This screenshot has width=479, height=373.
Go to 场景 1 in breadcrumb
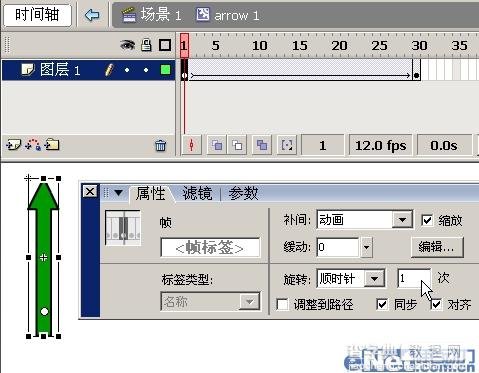(x=152, y=15)
